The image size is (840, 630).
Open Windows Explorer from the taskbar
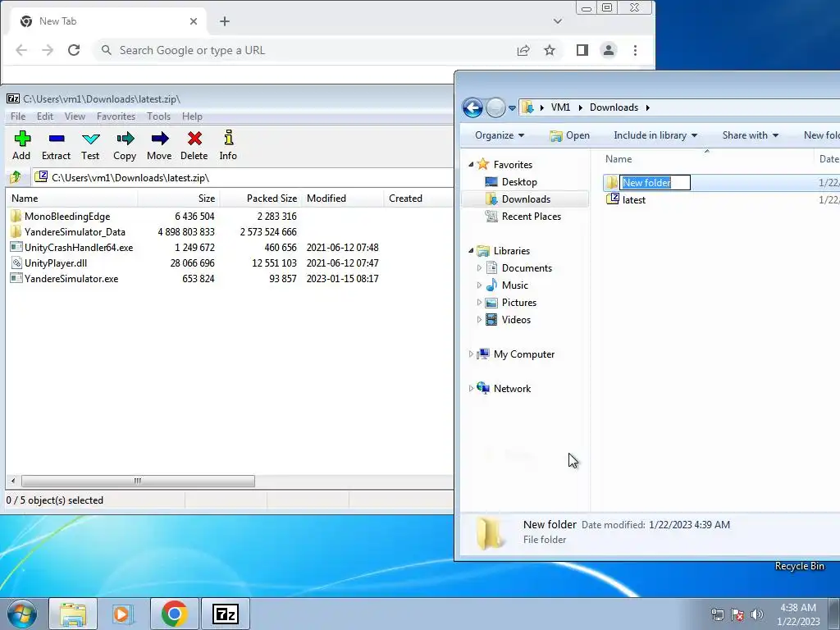coord(73,614)
